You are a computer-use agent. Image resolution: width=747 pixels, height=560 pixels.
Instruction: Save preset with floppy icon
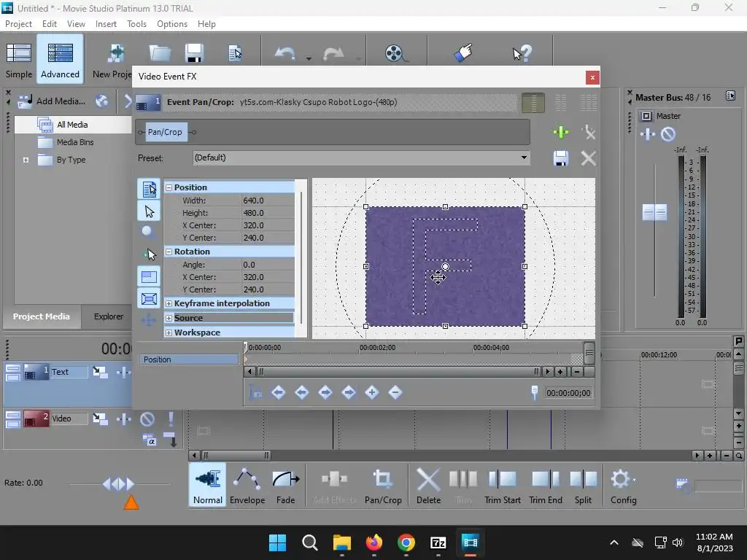561,158
